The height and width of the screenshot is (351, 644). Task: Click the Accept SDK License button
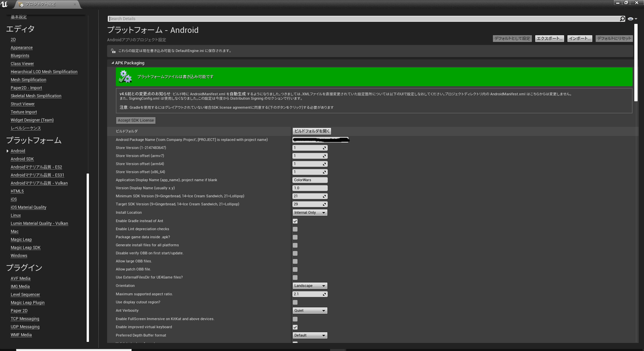(x=136, y=120)
